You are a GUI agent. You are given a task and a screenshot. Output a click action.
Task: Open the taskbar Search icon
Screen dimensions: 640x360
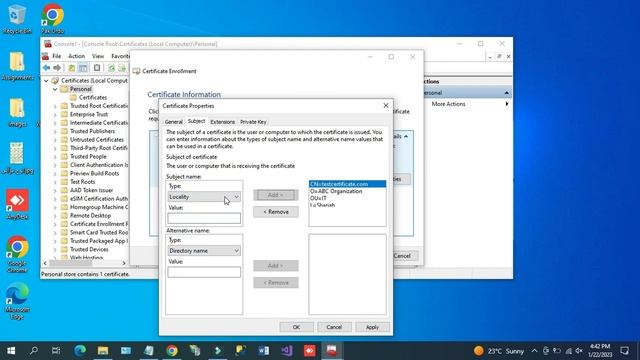[34, 351]
